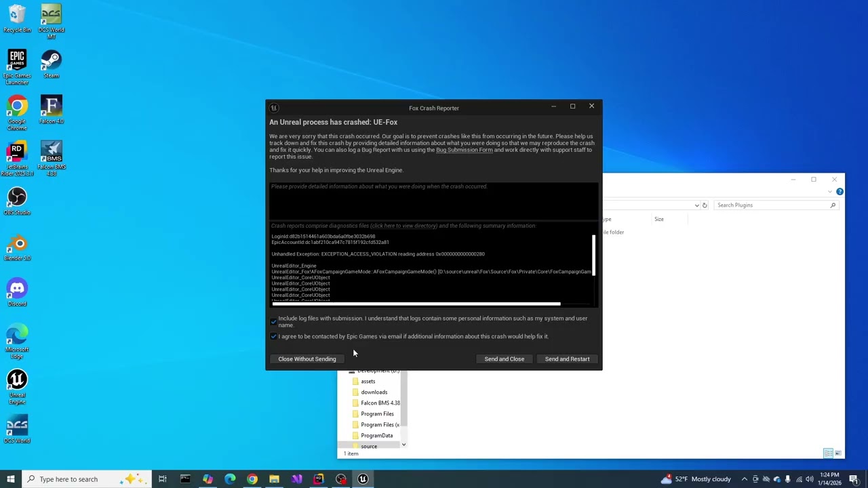868x488 pixels.
Task: Open the address bar history dropdown
Action: (x=696, y=205)
